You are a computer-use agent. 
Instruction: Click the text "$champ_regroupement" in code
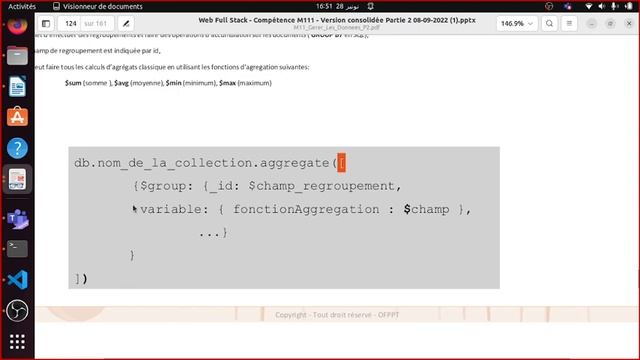click(322, 186)
